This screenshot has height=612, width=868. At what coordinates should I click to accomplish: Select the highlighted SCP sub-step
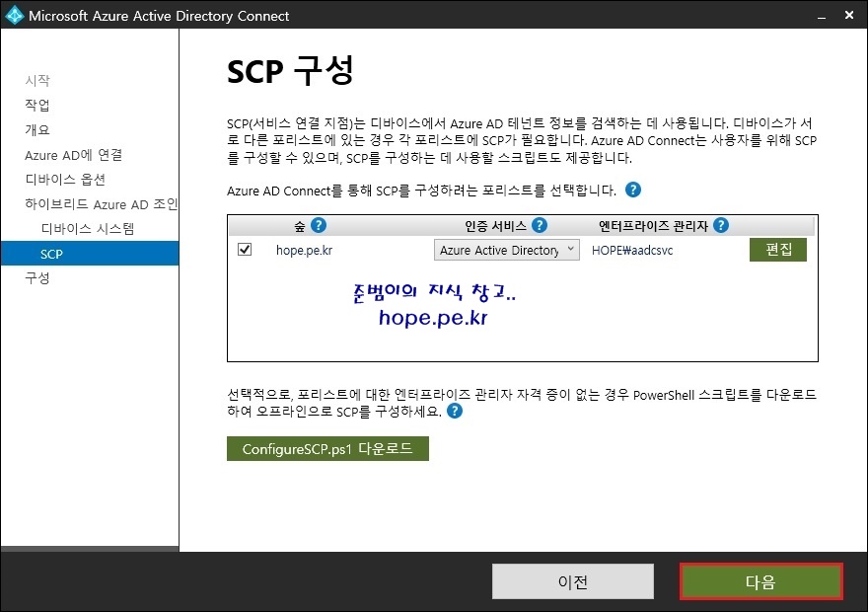(x=90, y=254)
